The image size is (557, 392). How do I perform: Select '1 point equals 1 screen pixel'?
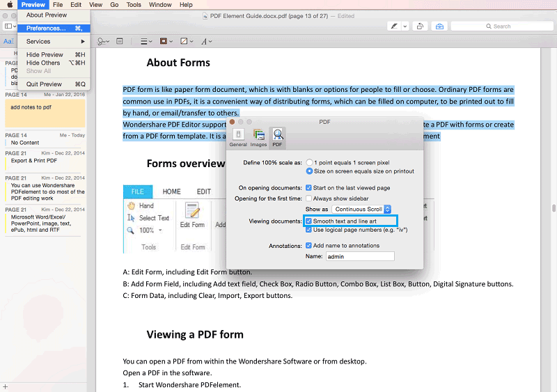[309, 162]
